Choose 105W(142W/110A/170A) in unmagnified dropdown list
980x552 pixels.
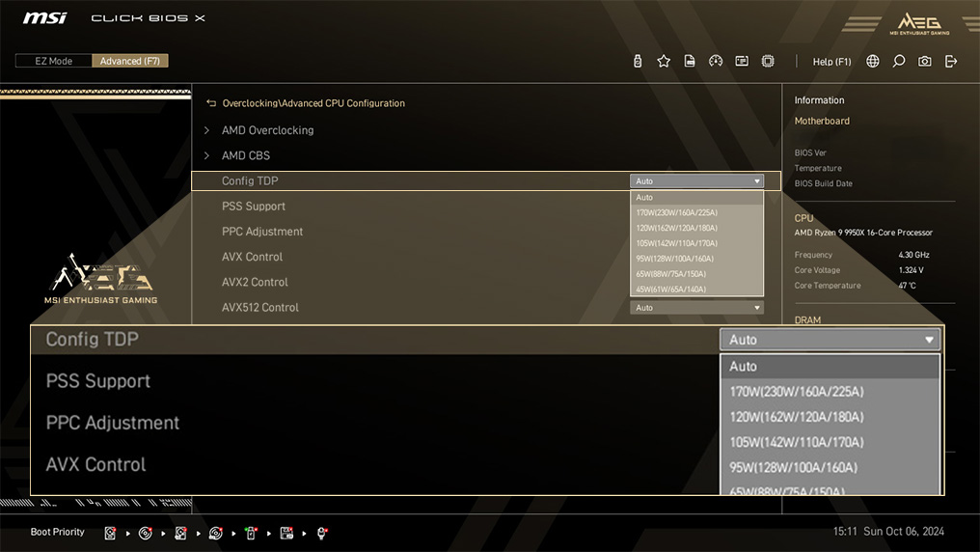pyautogui.click(x=696, y=243)
